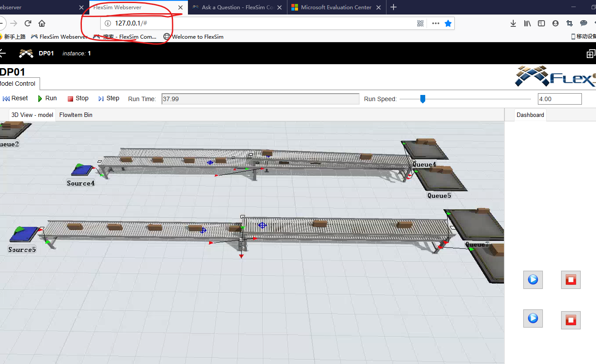Click the upper red stop dashboard button
The image size is (596, 364).
tap(571, 280)
